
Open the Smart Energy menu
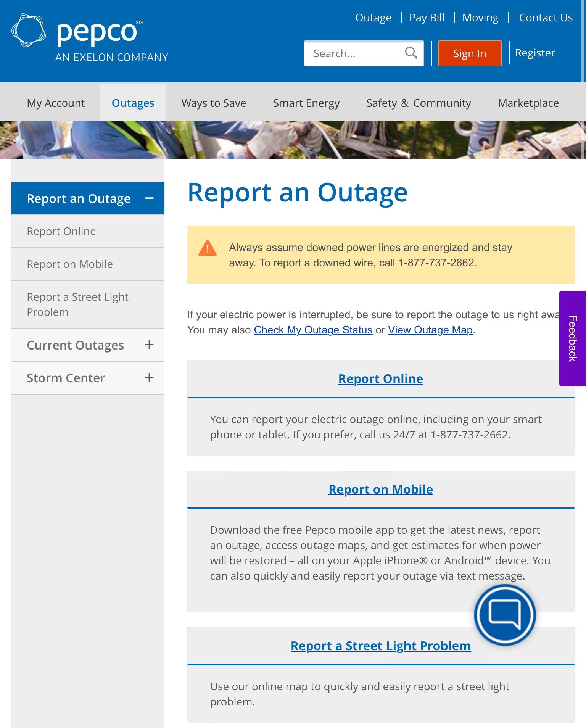click(x=306, y=103)
